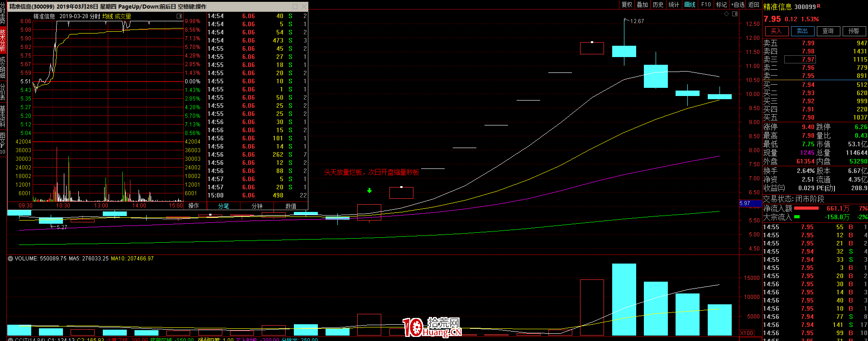This screenshot has width=868, height=341.
Task: Click 标记 in the top toolbar
Action: pos(721,5)
